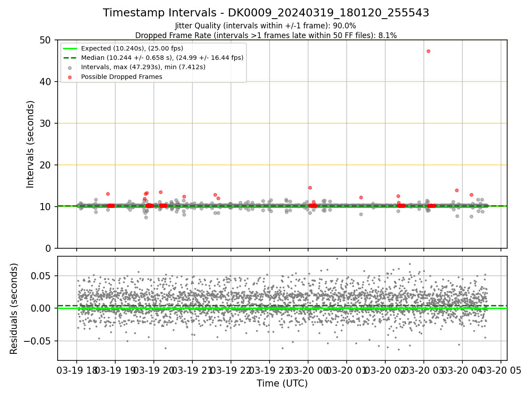532x399 pixels.
Task: Click the 'Intervals (seconds)' y-axis label
Action: (30, 144)
